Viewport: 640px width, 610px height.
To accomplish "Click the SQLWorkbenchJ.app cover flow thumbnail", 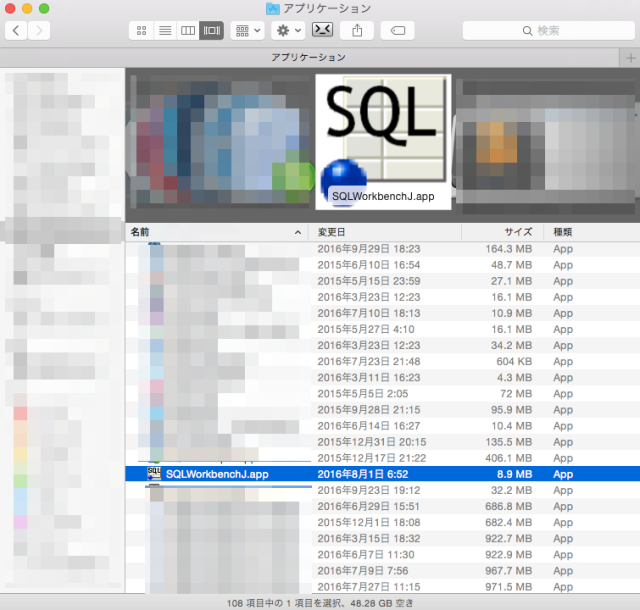I will click(383, 142).
